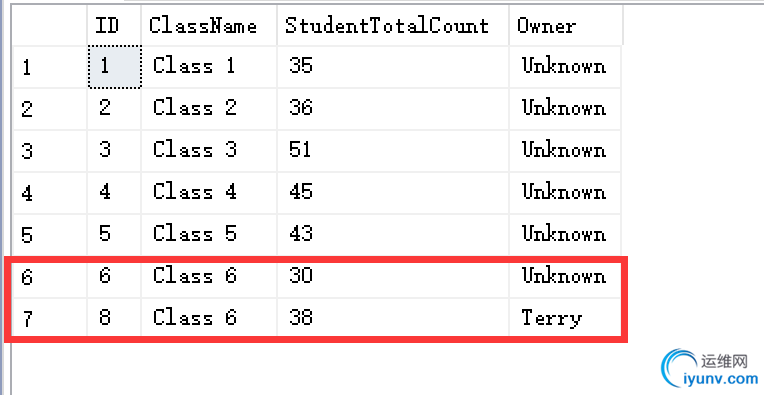Click the top-left select-all grid corner
The image size is (764, 395).
point(50,25)
